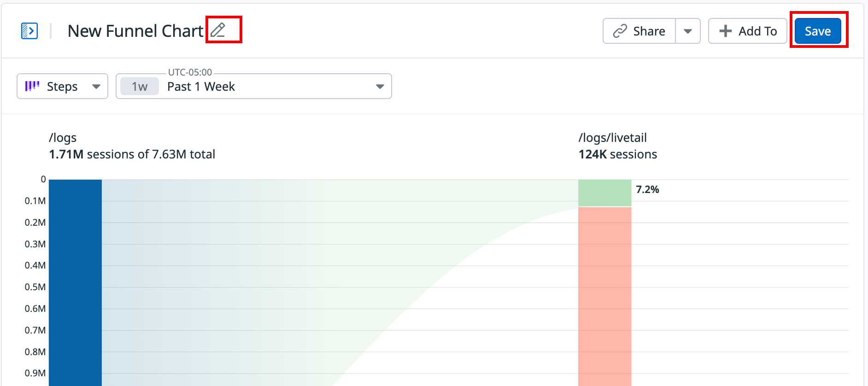Click the 7.2% conversion label

click(647, 189)
